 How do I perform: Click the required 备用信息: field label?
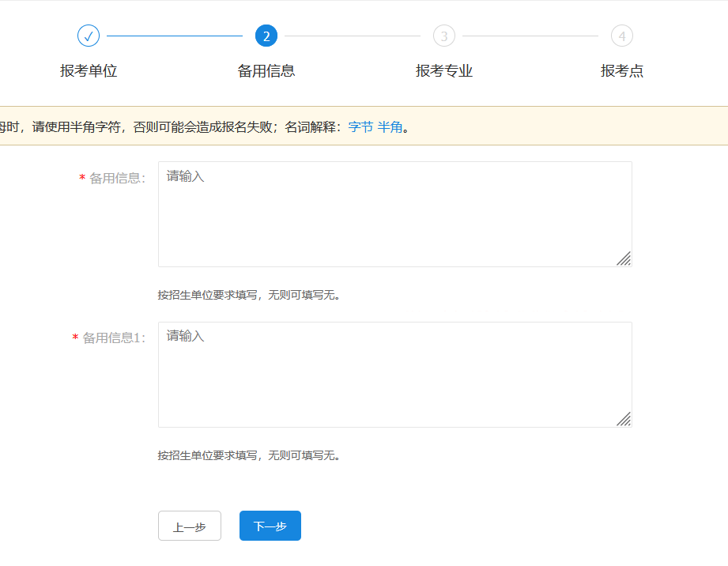[x=117, y=179]
